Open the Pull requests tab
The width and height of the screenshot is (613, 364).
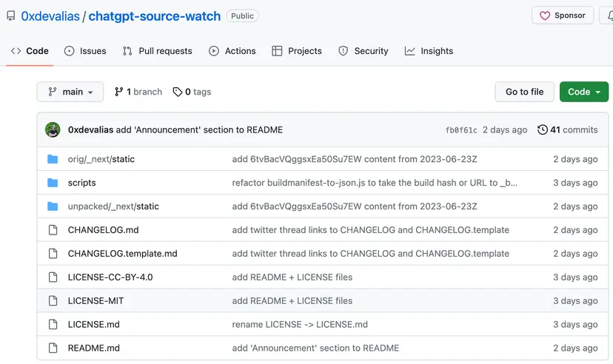click(x=157, y=51)
